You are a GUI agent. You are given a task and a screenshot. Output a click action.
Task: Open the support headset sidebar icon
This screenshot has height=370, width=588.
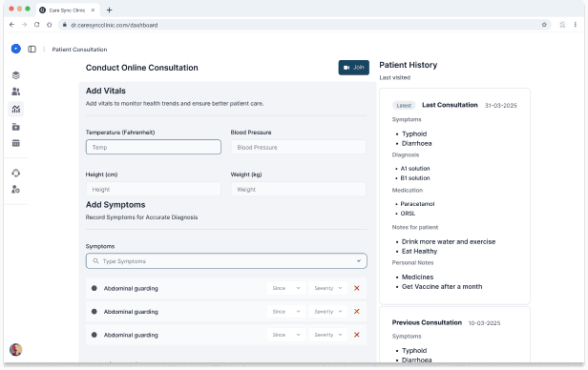(x=15, y=173)
